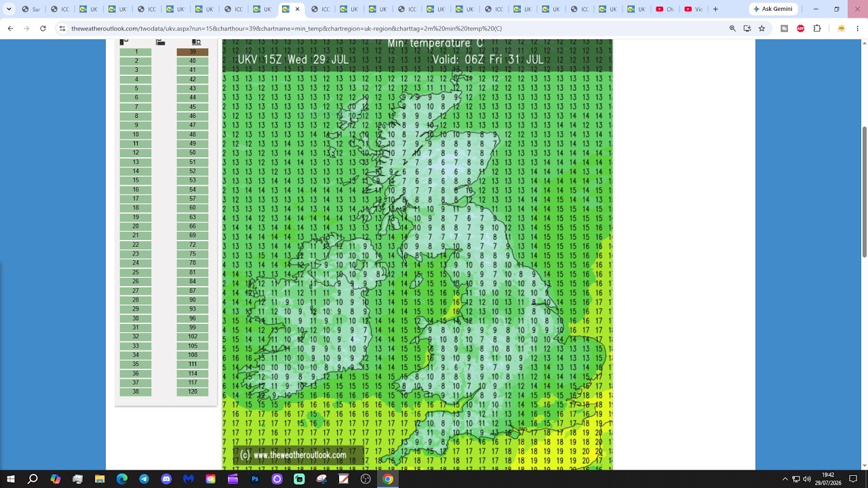The height and width of the screenshot is (488, 868).
Task: Open Copilot from the taskbar
Action: click(x=56, y=479)
